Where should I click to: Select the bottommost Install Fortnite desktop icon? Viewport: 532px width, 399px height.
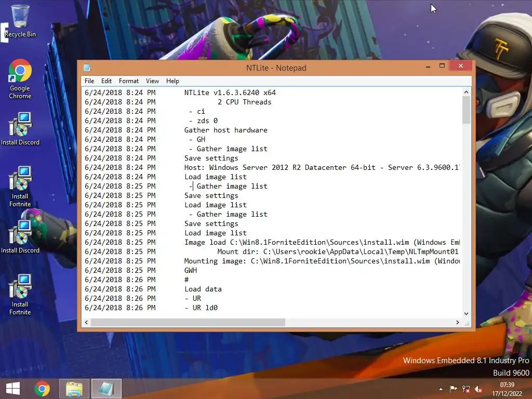point(20,295)
